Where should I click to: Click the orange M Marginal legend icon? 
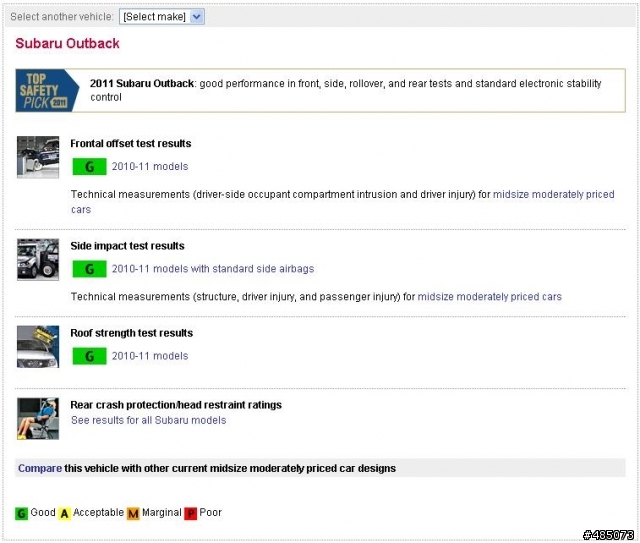point(133,513)
